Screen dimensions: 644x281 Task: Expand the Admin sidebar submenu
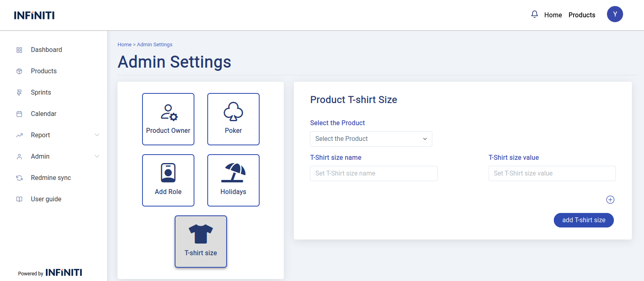tap(97, 156)
